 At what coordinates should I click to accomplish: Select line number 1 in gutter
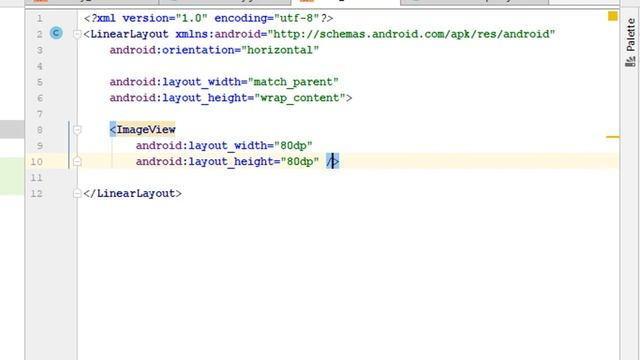coord(40,18)
